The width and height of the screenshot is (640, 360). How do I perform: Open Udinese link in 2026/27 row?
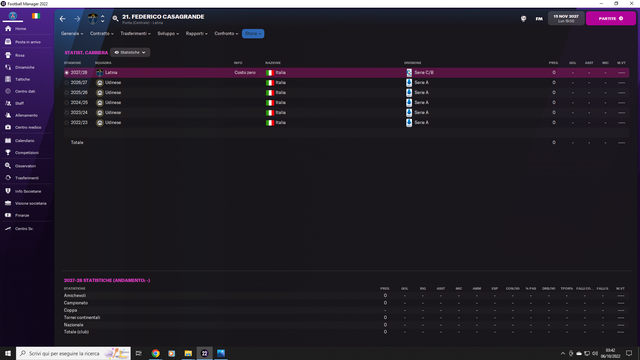113,82
